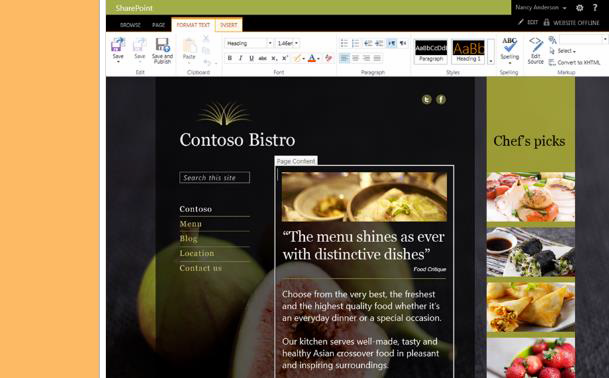This screenshot has width=609, height=378.
Task: Apply the Paragraph style swatch
Action: pos(431,52)
